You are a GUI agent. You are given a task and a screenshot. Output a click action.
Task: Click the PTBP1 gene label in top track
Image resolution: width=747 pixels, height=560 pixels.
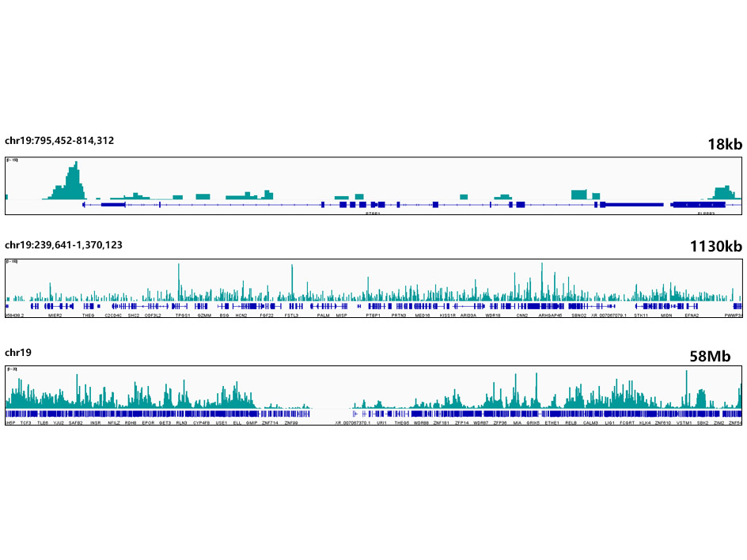[x=373, y=213]
